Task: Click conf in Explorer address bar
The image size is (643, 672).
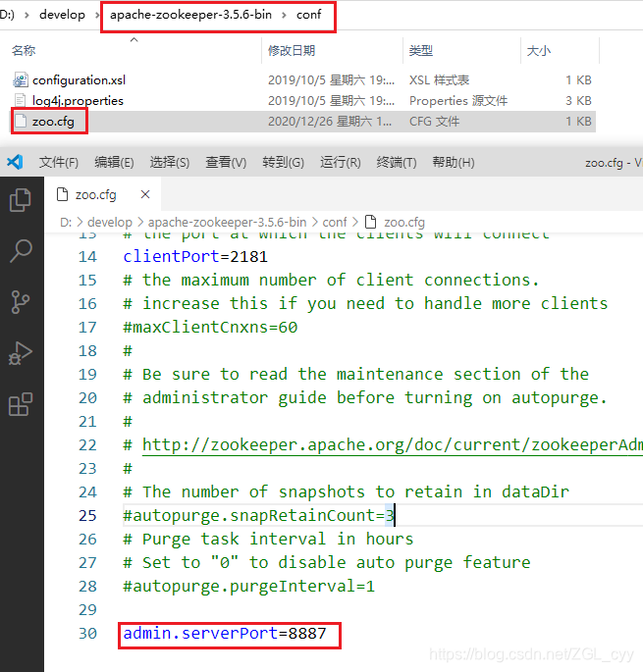Action: pos(309,15)
